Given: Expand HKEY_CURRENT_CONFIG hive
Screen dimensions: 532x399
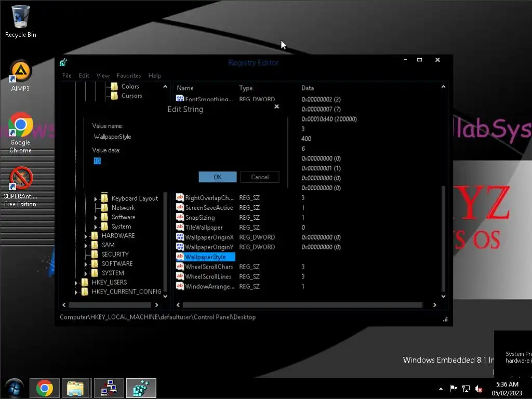Looking at the screenshot, I should pos(76,292).
